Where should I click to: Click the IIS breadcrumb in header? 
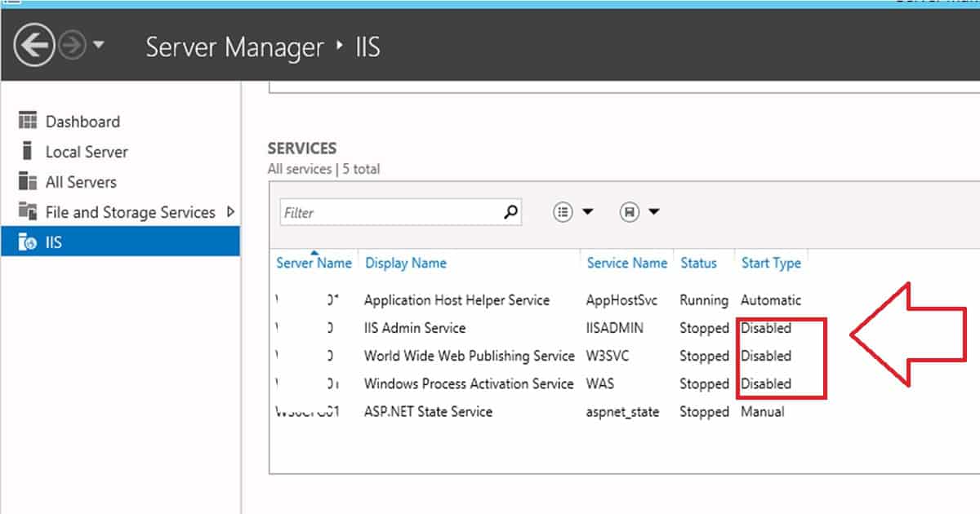click(x=367, y=47)
